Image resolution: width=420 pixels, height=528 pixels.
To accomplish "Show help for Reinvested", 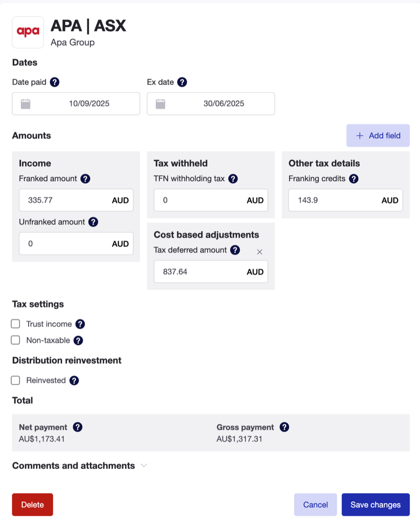I will (x=74, y=380).
